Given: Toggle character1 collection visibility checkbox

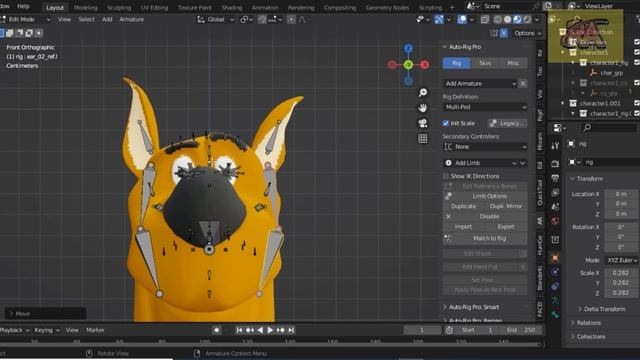Looking at the screenshot, I should point(637,52).
